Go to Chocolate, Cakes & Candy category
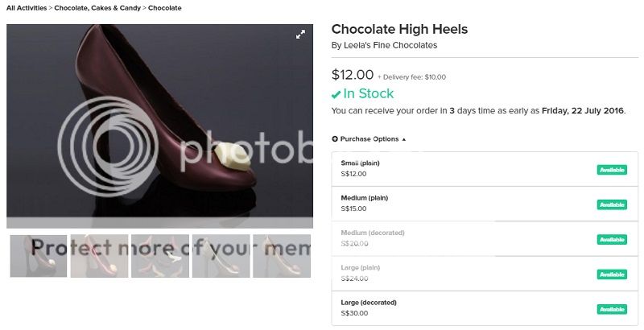This screenshot has height=330, width=644. tap(97, 8)
